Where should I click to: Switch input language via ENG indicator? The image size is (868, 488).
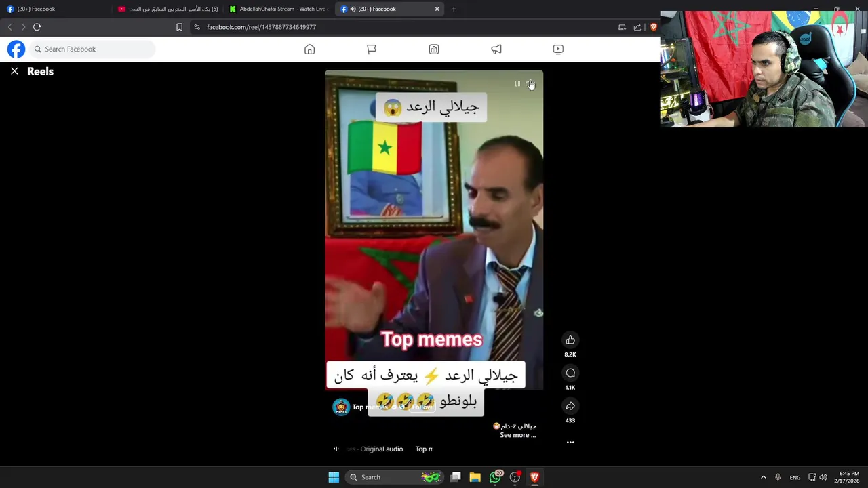click(x=795, y=477)
